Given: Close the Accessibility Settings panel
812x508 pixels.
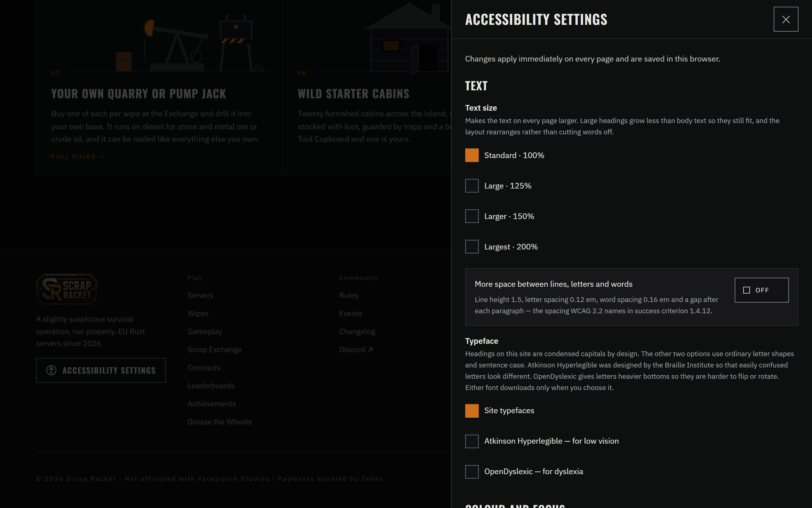Looking at the screenshot, I should pos(786,19).
